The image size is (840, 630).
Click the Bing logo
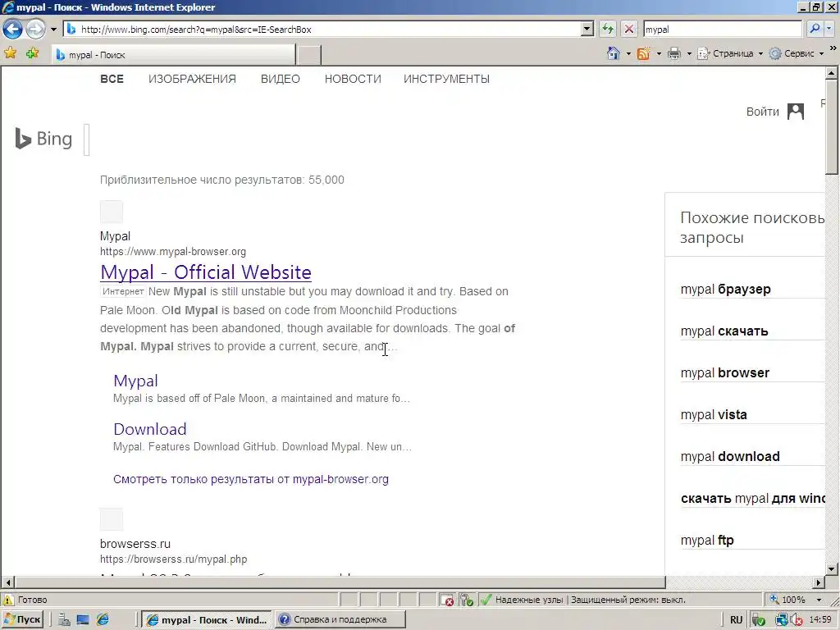pyautogui.click(x=43, y=139)
